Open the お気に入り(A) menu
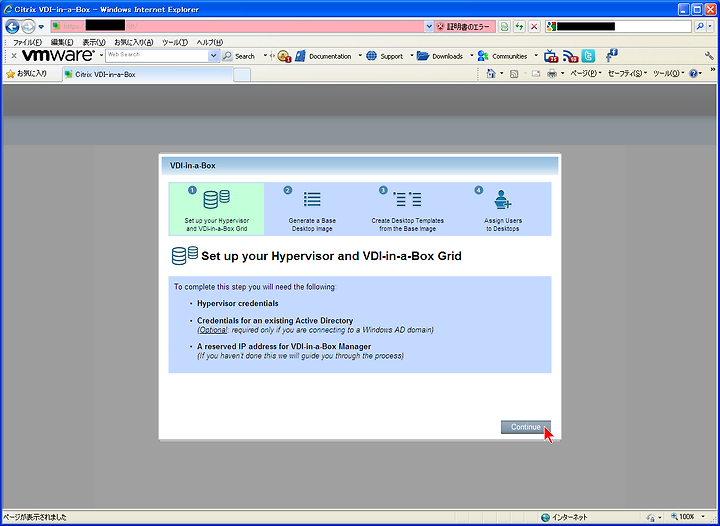The height and width of the screenshot is (526, 720). tap(133, 42)
